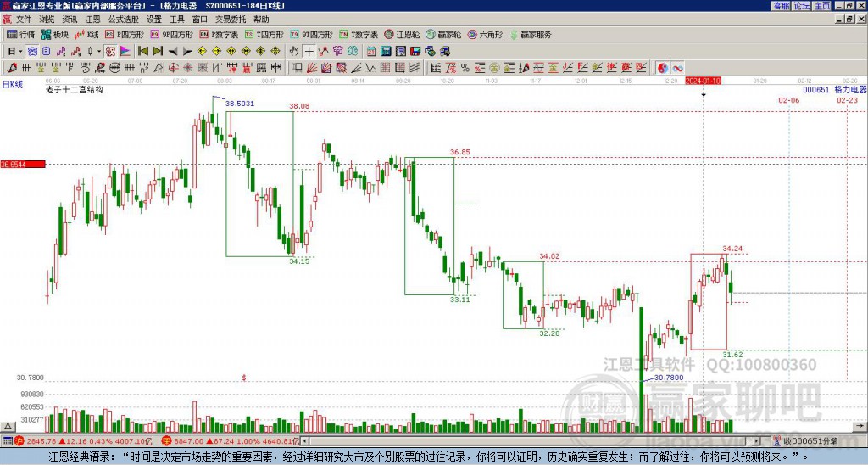The image size is (868, 465).
Task: Collapse volume panel with triangle button
Action: click(x=8, y=426)
